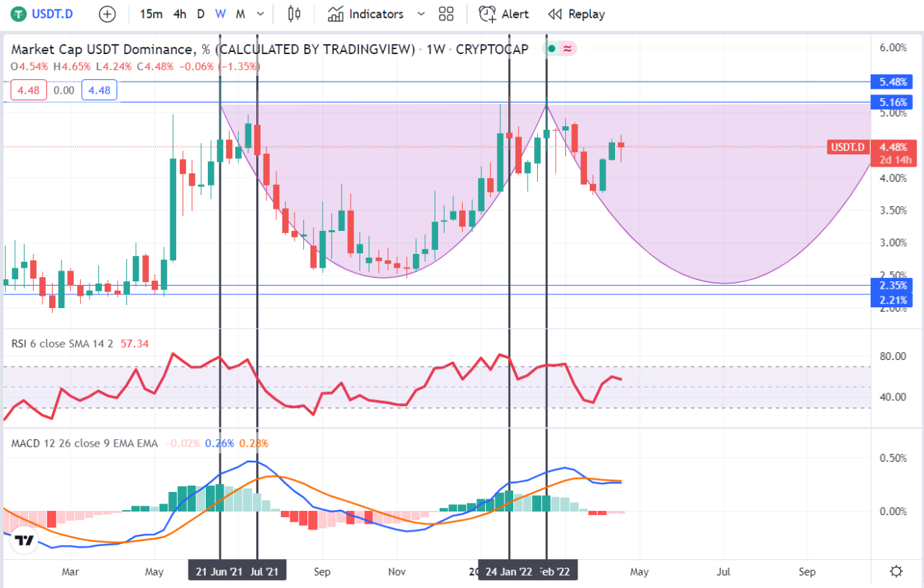This screenshot has width=924, height=588.
Task: Click the Mar label on time axis
Action: [70, 571]
